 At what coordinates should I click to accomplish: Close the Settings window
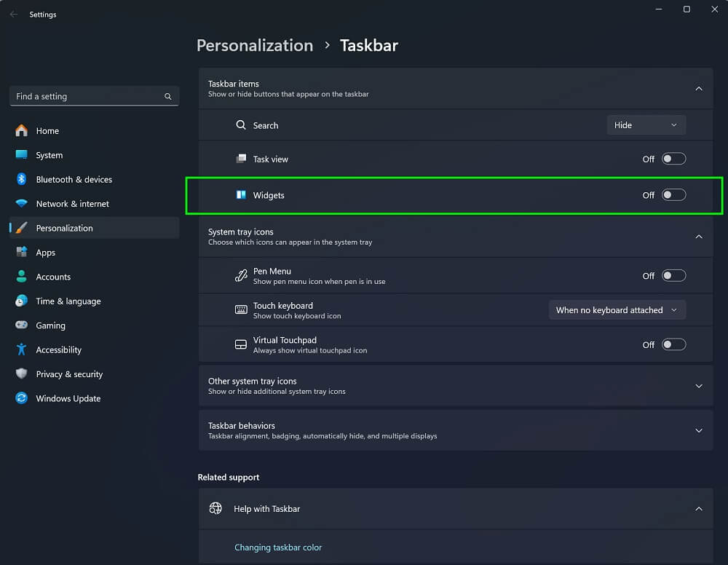coord(714,9)
